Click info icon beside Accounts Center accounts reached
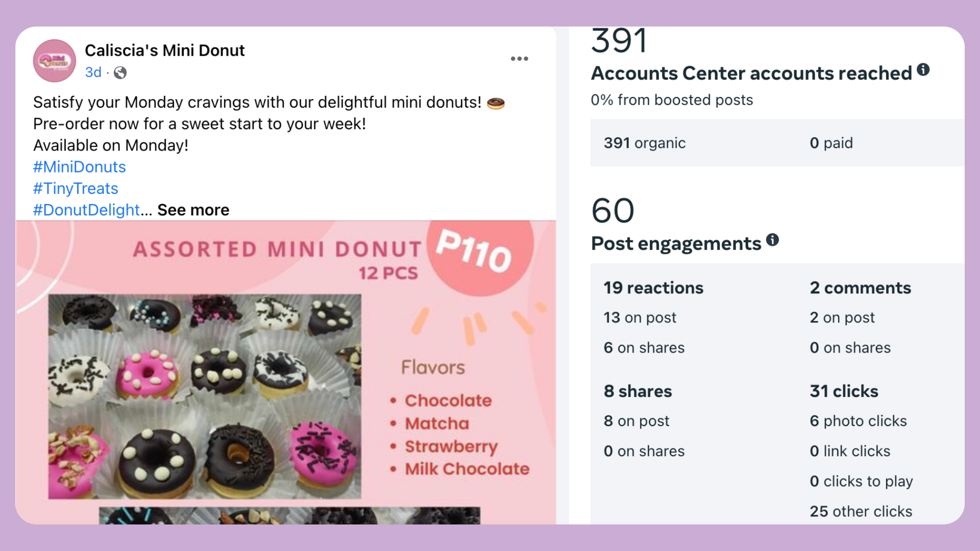The height and width of the screenshot is (551, 980). tap(923, 70)
